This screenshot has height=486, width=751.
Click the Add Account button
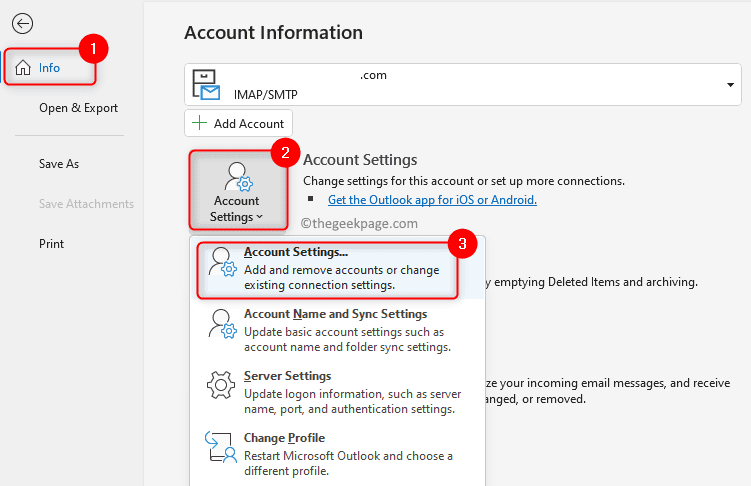239,124
